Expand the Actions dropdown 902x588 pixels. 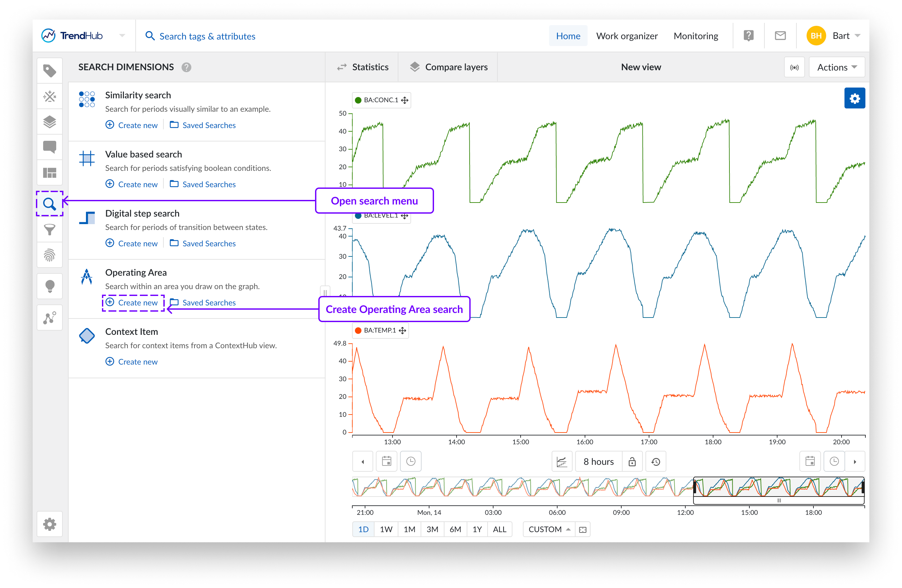click(x=836, y=67)
